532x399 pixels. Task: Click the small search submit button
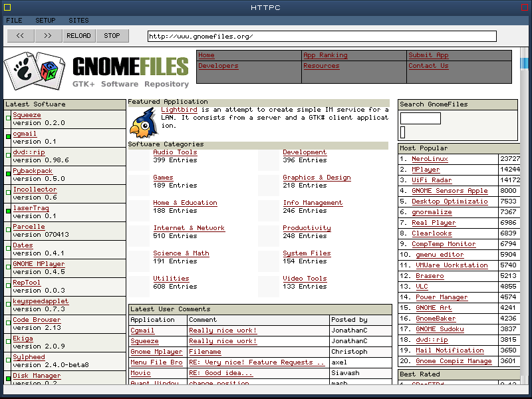(403, 132)
